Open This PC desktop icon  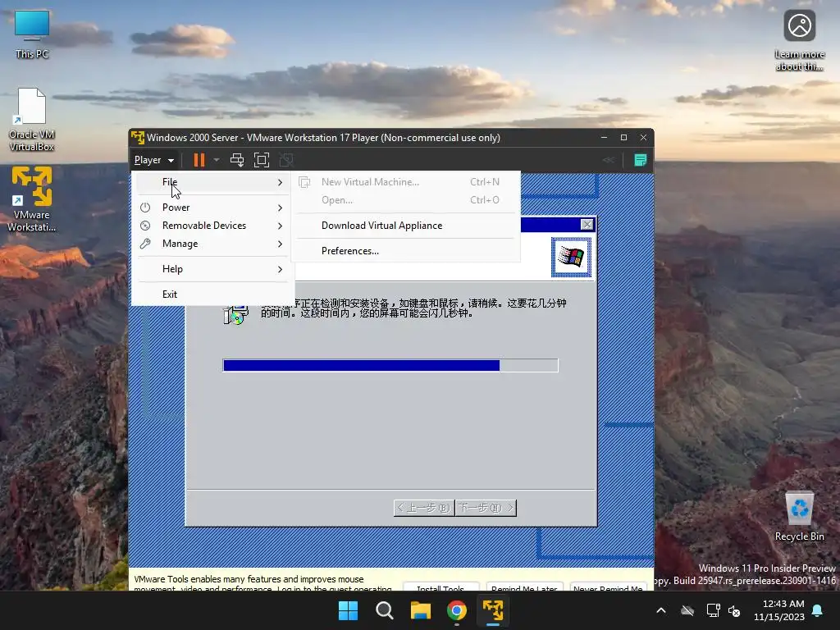tap(32, 34)
